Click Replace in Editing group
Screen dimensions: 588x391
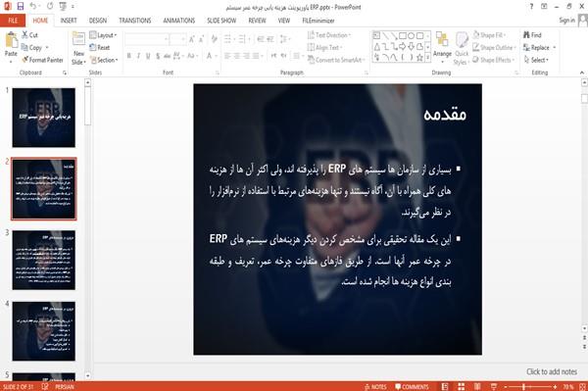point(540,48)
